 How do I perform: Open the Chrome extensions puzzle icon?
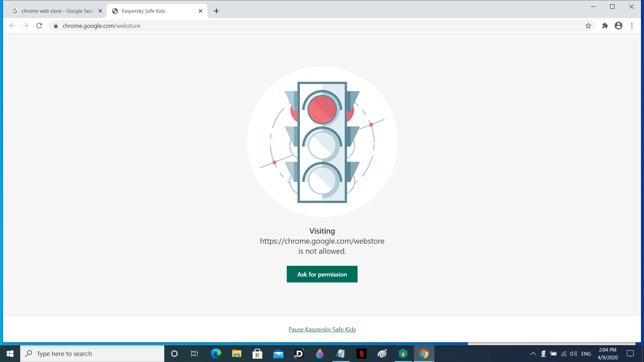point(605,26)
